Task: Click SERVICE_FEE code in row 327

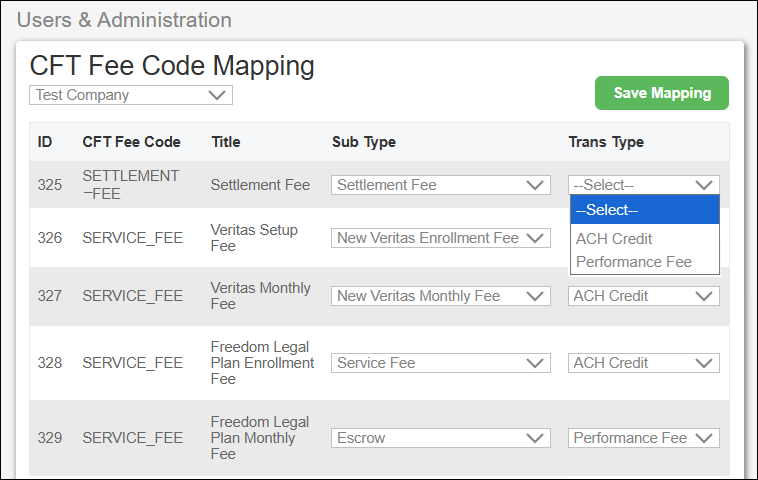Action: [132, 296]
